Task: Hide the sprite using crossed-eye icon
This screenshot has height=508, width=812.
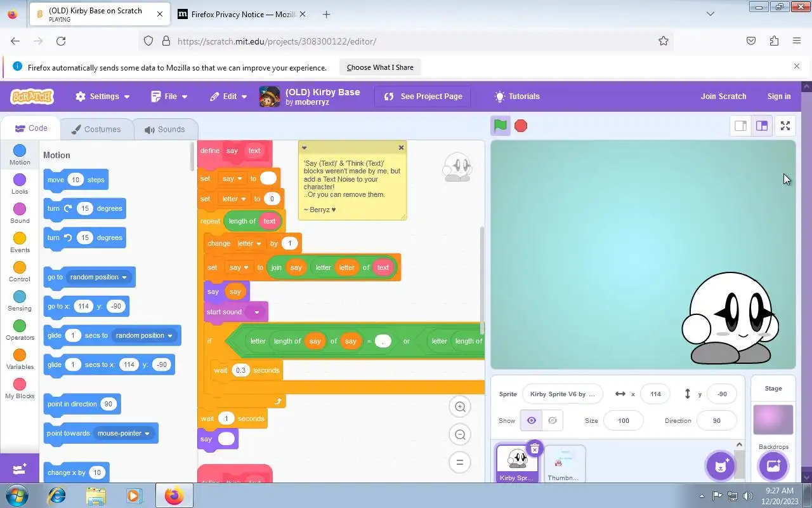Action: click(553, 420)
